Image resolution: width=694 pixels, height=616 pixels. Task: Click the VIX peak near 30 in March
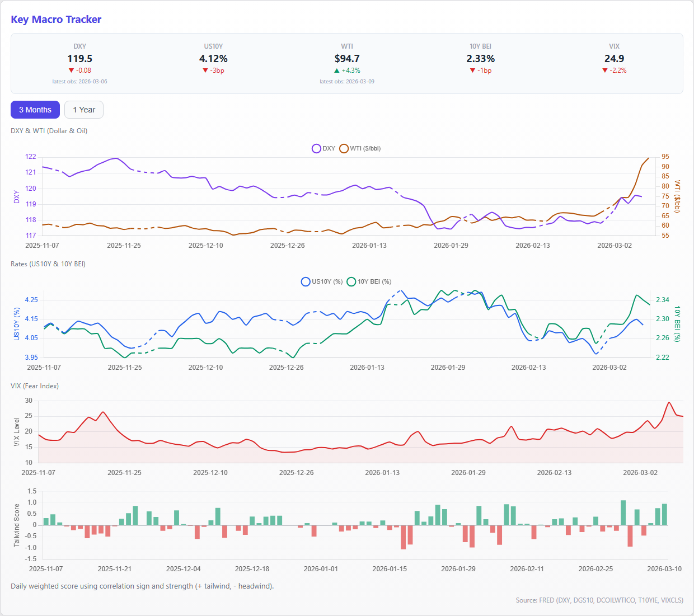pos(669,402)
